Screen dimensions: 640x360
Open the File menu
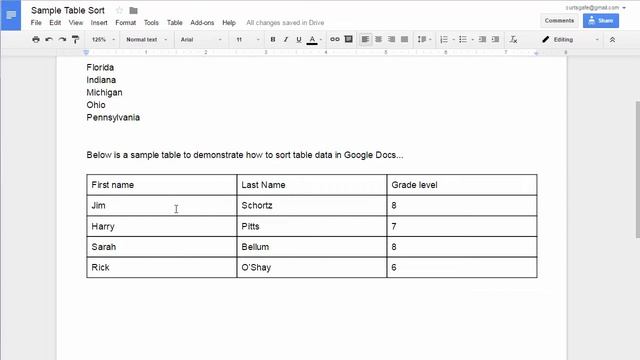36,22
